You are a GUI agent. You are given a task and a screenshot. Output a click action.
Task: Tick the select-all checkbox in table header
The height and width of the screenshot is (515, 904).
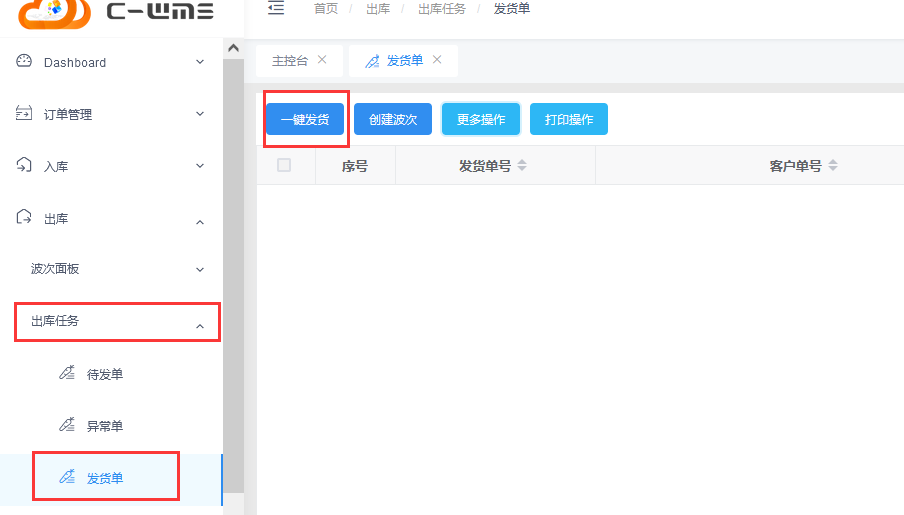click(284, 165)
